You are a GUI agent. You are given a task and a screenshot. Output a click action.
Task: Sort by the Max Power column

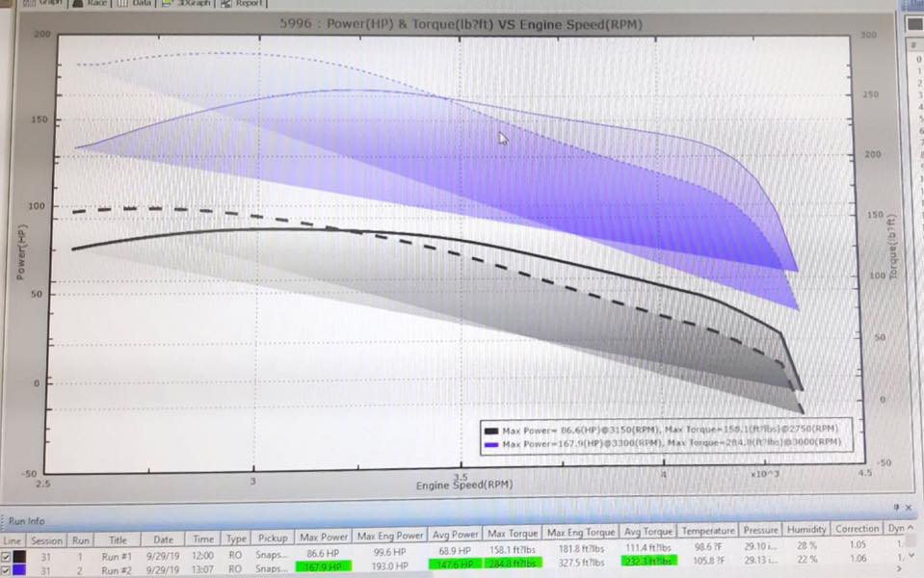click(x=324, y=537)
